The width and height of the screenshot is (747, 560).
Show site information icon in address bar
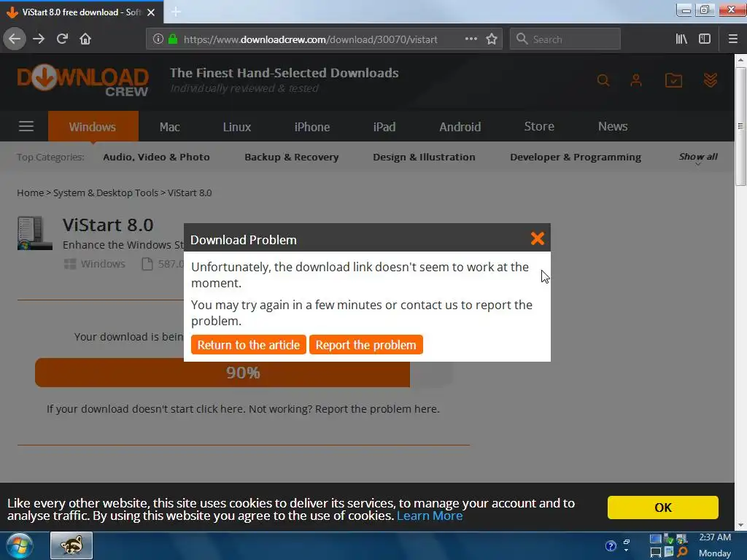pos(158,39)
